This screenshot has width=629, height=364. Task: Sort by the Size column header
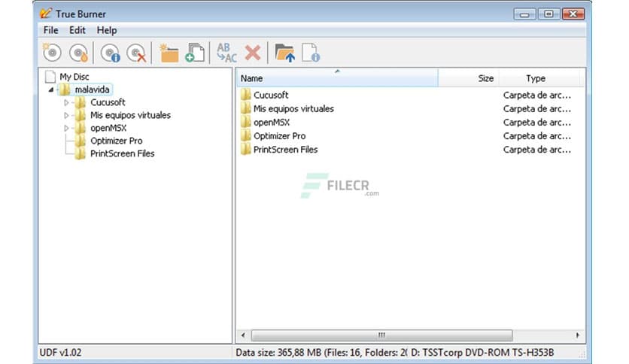tap(469, 77)
